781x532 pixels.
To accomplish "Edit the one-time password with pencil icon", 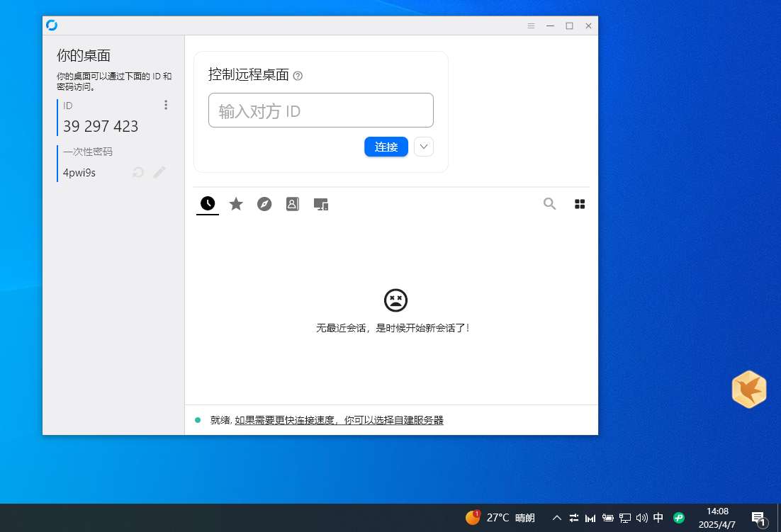I will tap(159, 172).
